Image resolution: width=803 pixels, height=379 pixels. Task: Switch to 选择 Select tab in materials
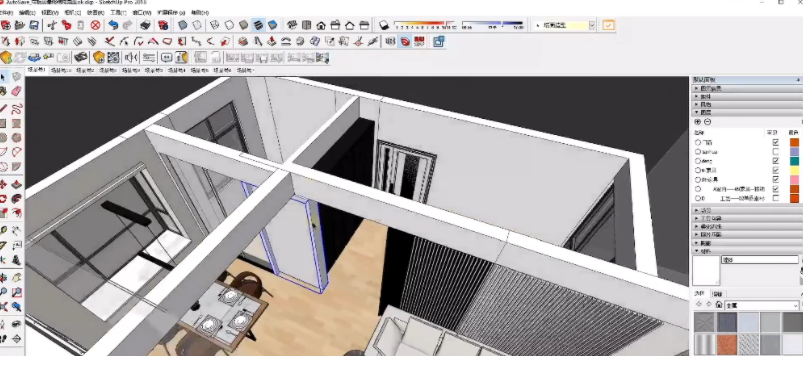[700, 294]
